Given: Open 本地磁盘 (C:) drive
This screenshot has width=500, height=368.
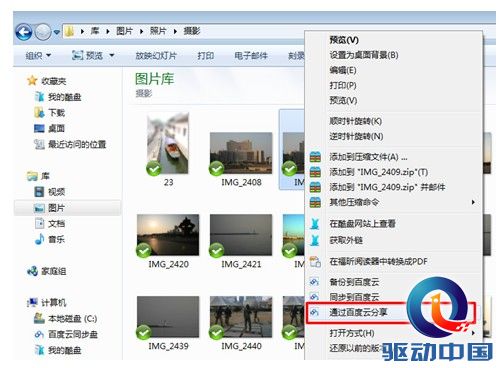Looking at the screenshot, I should point(66,318).
